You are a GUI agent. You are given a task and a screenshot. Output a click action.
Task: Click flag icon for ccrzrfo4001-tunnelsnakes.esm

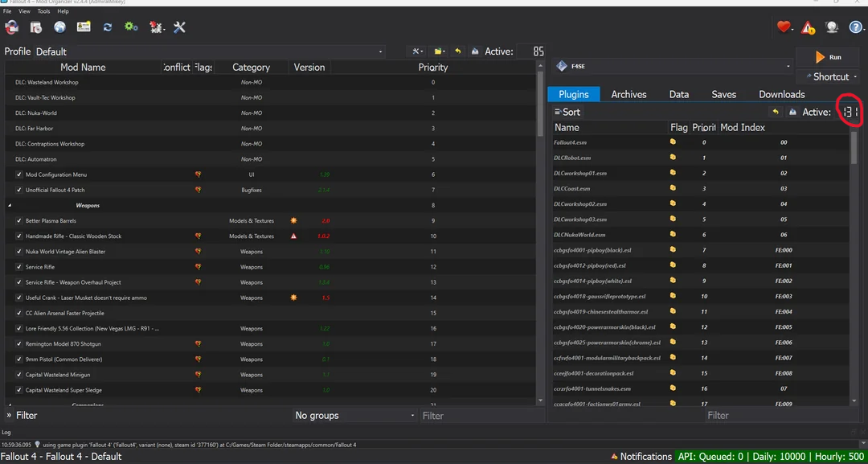[674, 388]
